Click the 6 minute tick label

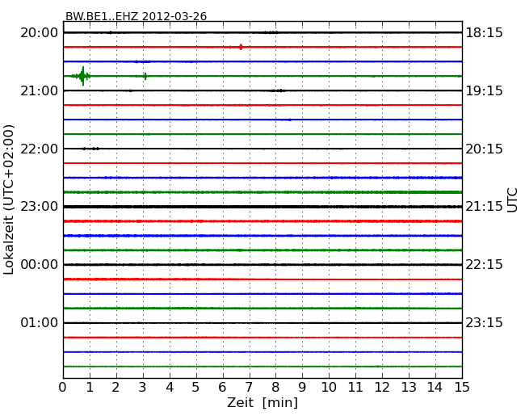222,387
